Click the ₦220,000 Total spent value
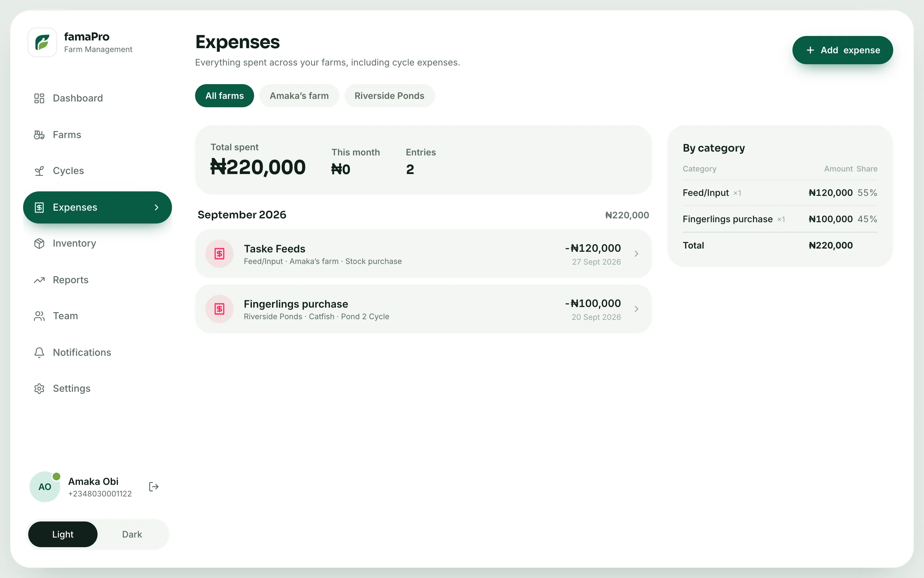The image size is (924, 578). point(258,167)
